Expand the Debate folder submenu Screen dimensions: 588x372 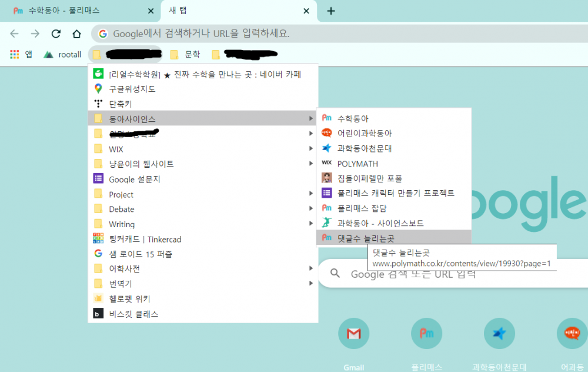[311, 209]
